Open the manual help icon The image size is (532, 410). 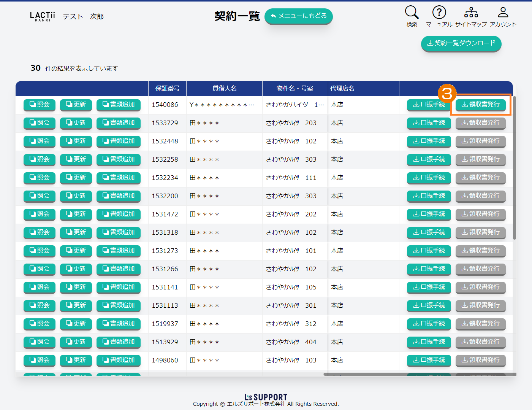click(x=439, y=13)
